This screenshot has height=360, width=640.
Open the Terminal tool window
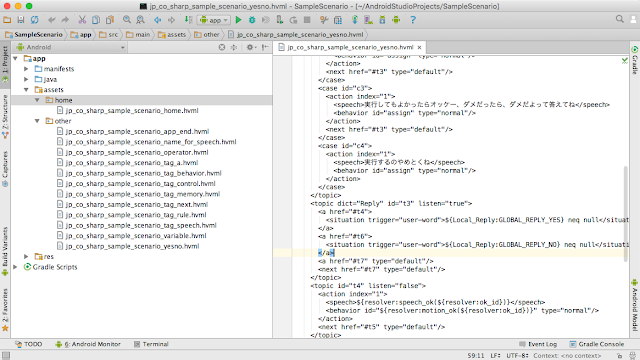151,344
